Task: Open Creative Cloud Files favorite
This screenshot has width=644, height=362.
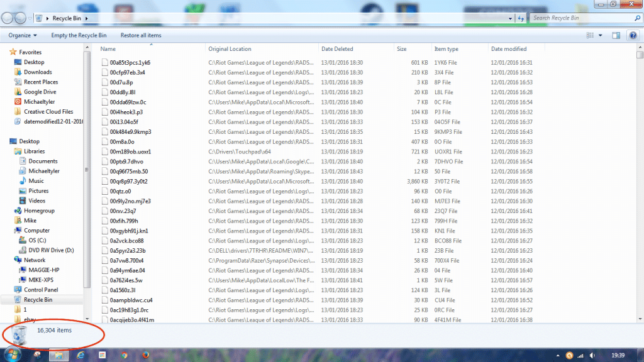Action: tap(48, 112)
